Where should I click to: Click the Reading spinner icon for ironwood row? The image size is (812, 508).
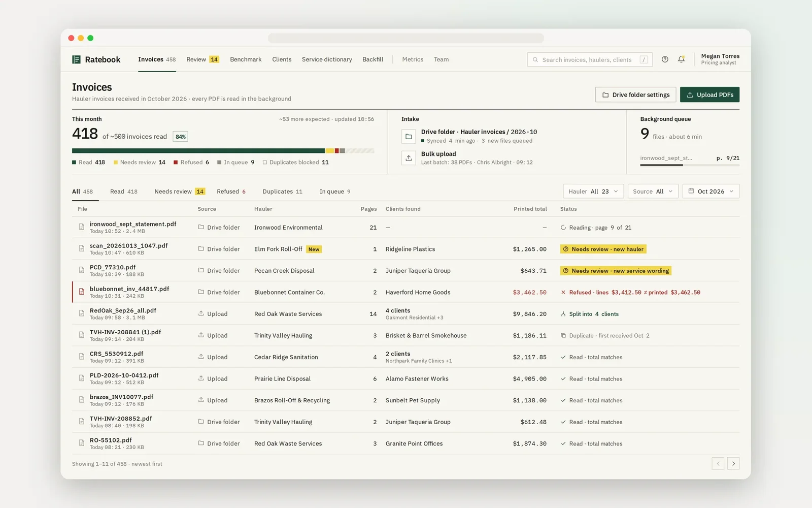pos(563,228)
